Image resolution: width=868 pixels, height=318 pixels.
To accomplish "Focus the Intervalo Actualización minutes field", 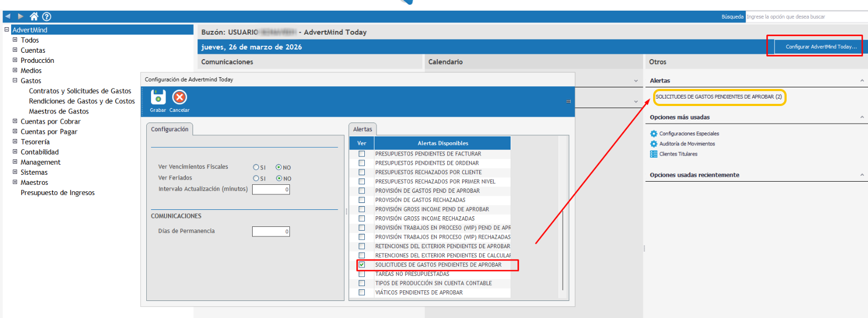I will [271, 190].
